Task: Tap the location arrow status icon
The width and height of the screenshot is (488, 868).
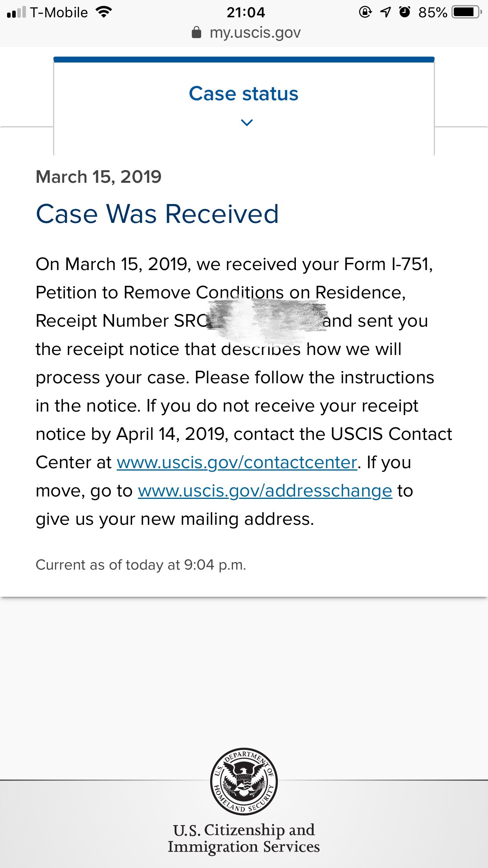Action: [385, 12]
